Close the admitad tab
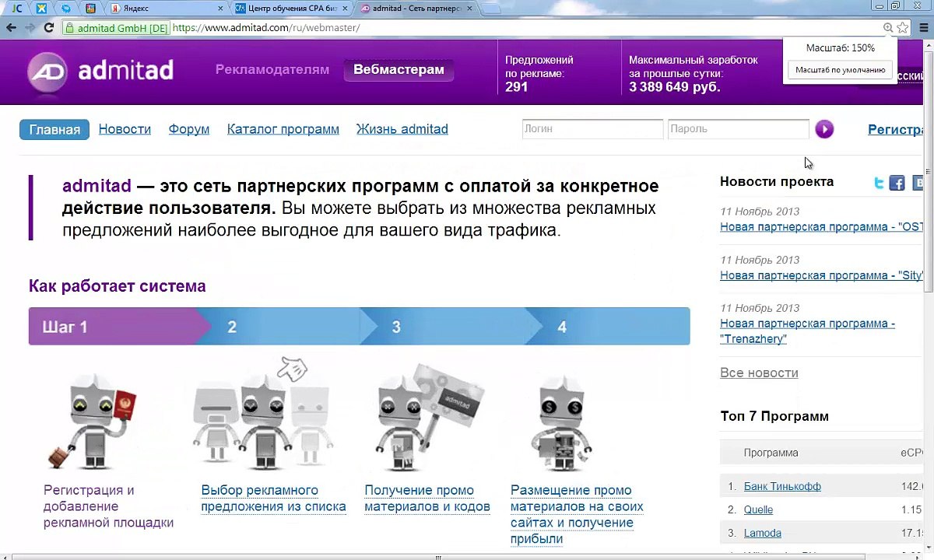This screenshot has width=934, height=560. tap(469, 9)
